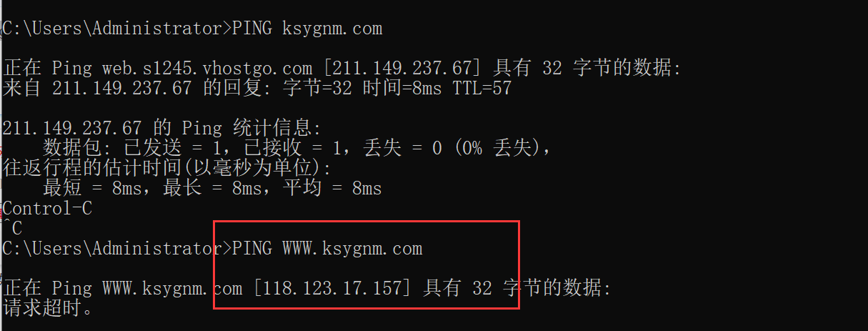This screenshot has height=331, width=868.
Task: Click 具有 32 字节的数据 in the last ping line
Action: tap(518, 289)
